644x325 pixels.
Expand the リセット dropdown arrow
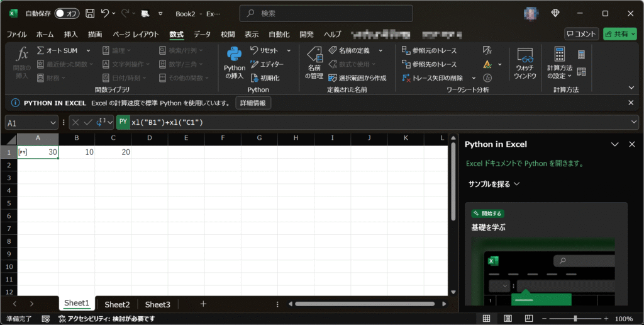point(289,50)
